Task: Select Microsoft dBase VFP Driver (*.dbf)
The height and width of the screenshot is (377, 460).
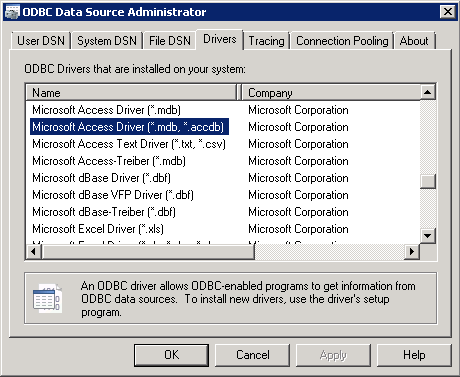Action: (113, 195)
